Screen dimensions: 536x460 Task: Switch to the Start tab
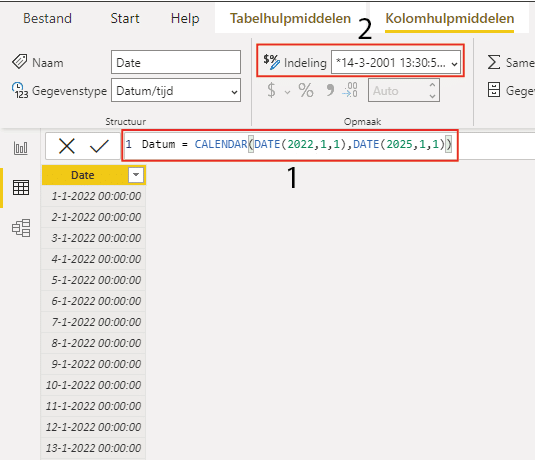click(x=125, y=18)
